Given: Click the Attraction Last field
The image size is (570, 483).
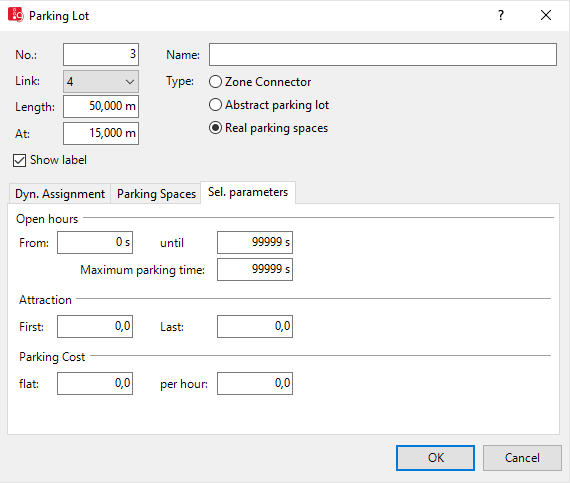Looking at the screenshot, I should tap(255, 326).
